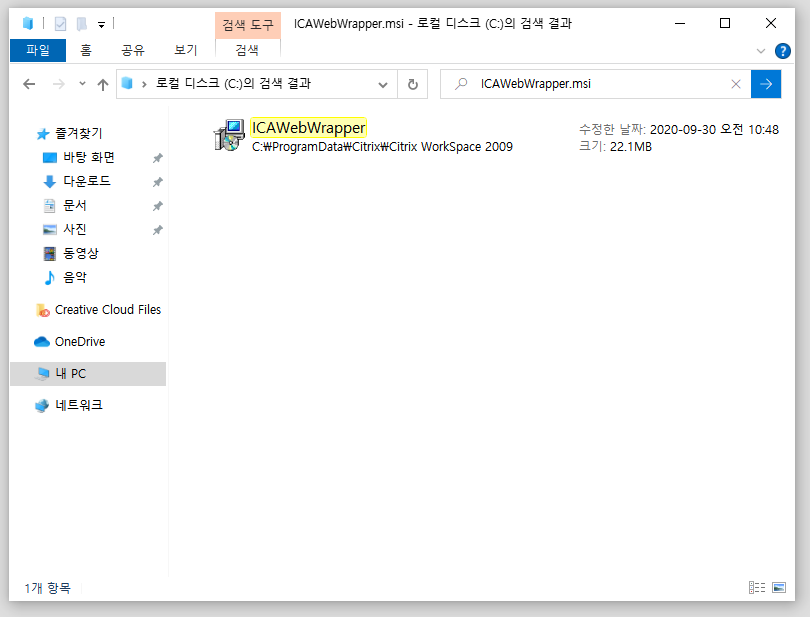Go up one folder level

coord(103,84)
